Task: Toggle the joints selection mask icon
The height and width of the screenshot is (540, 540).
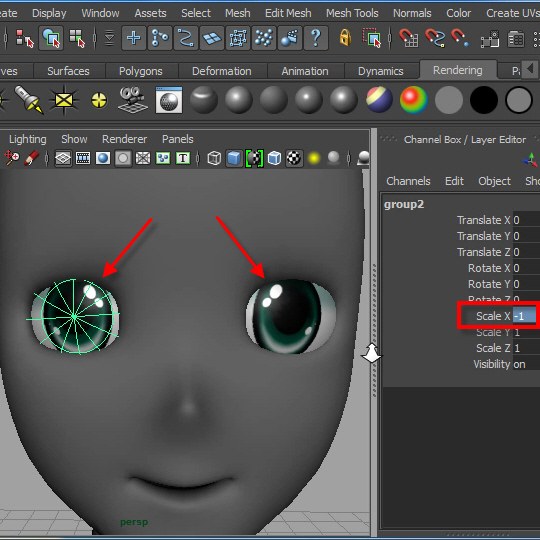Action: point(160,38)
